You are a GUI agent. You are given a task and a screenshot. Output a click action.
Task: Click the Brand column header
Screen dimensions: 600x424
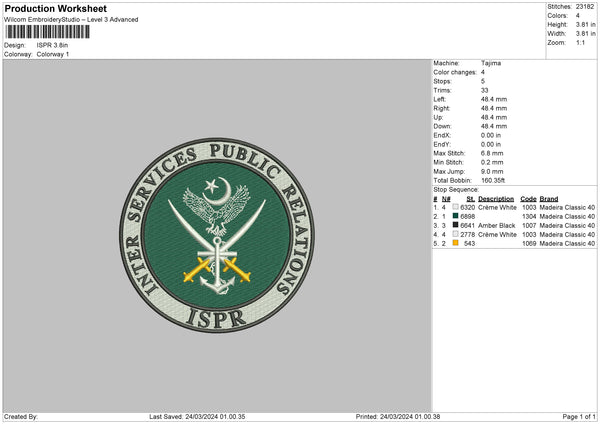(549, 199)
